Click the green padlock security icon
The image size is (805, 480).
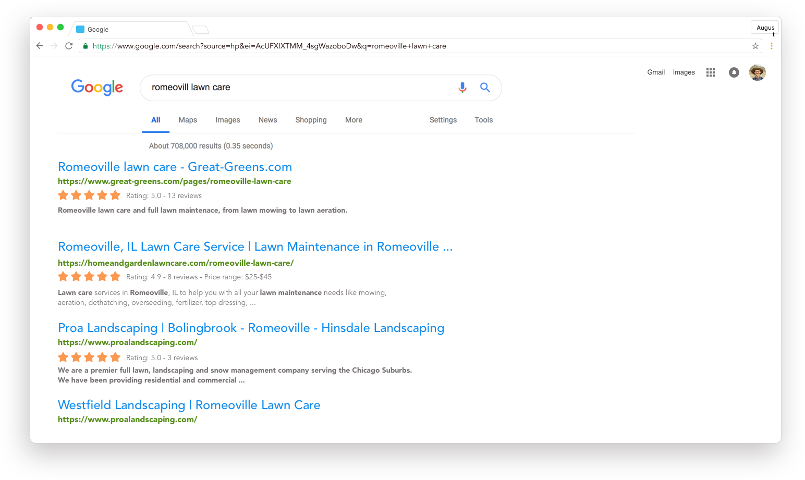point(85,46)
